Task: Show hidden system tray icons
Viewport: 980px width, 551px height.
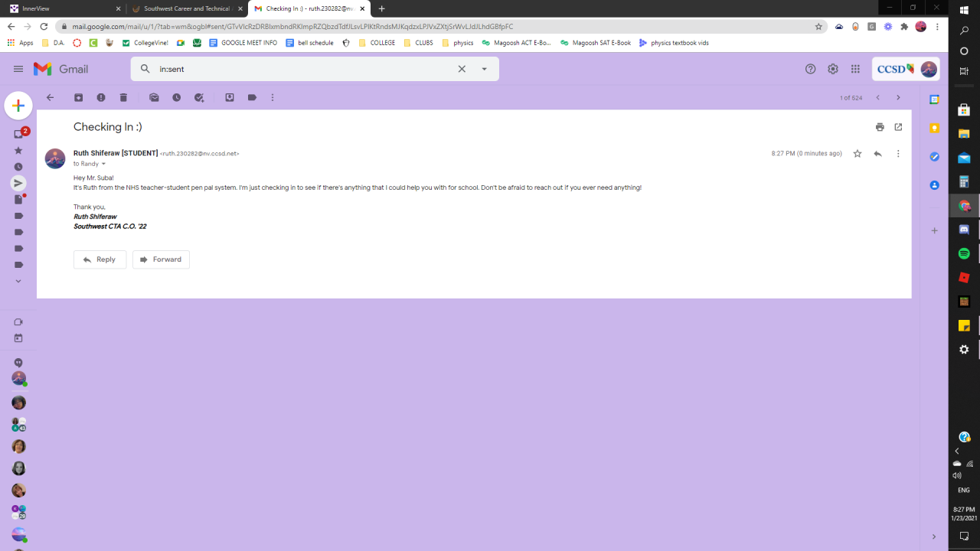Action: pos(957,451)
